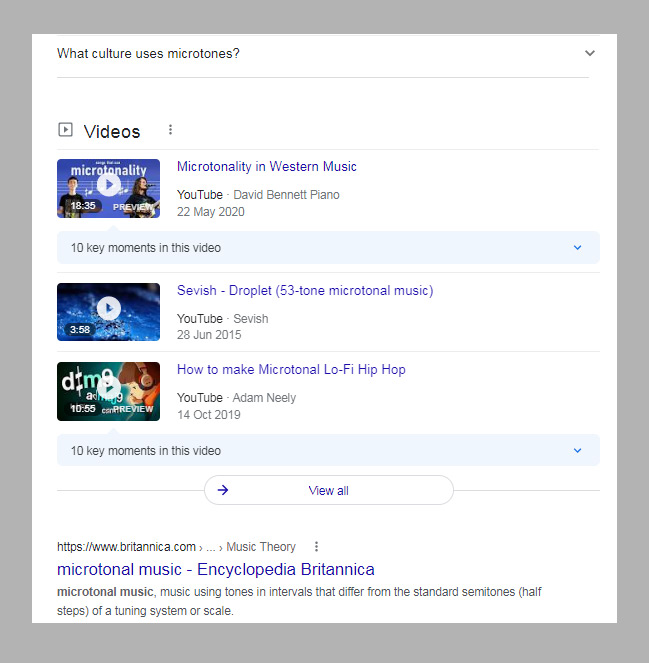This screenshot has width=649, height=663.
Task: Open "How to make Microtonal Lo-Fi Hip Hop" link
Action: 291,370
